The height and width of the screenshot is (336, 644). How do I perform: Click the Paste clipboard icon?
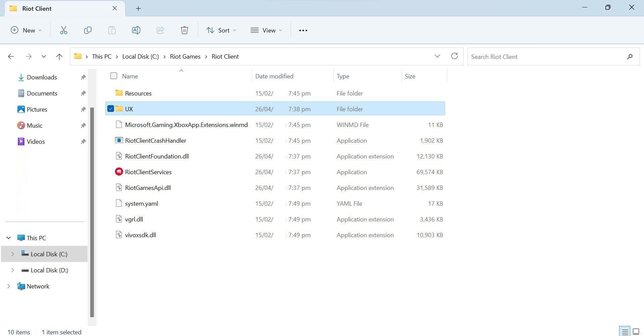(x=112, y=30)
